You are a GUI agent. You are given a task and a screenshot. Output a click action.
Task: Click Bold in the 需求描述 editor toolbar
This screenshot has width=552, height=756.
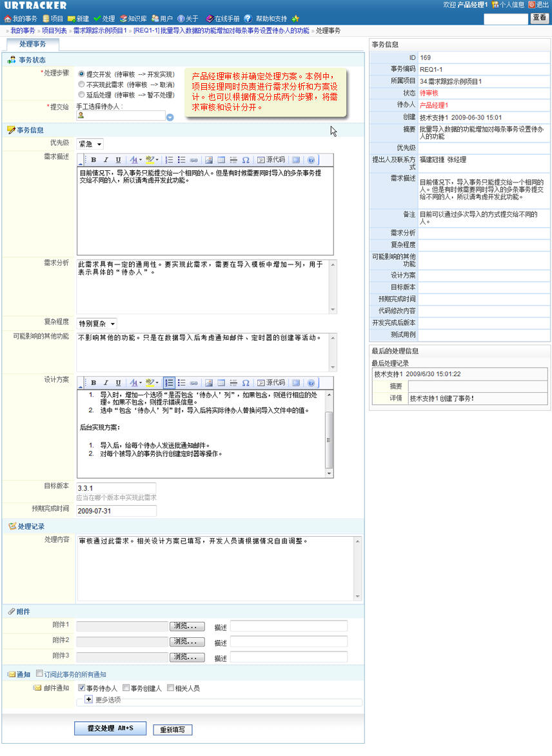tap(94, 160)
